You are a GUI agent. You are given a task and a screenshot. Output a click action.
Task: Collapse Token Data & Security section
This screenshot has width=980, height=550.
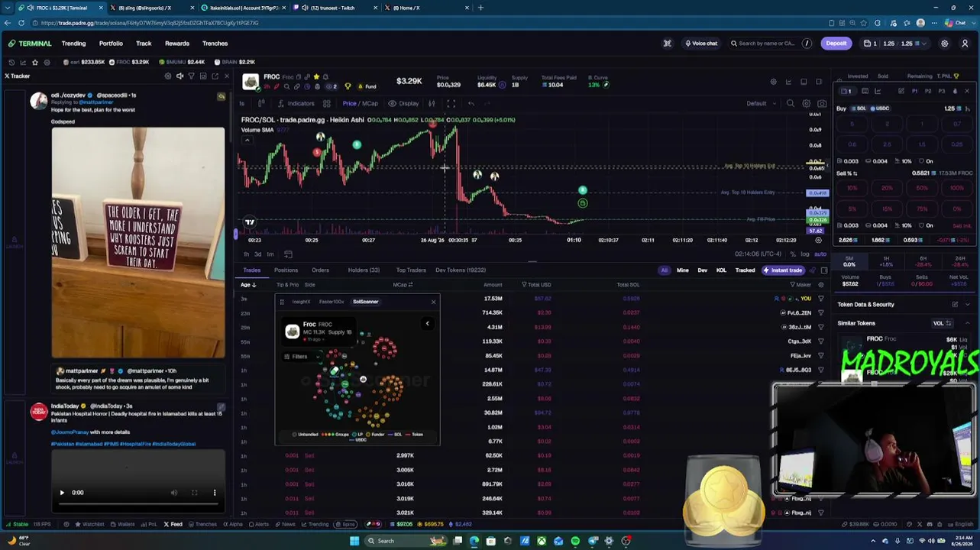tap(968, 305)
